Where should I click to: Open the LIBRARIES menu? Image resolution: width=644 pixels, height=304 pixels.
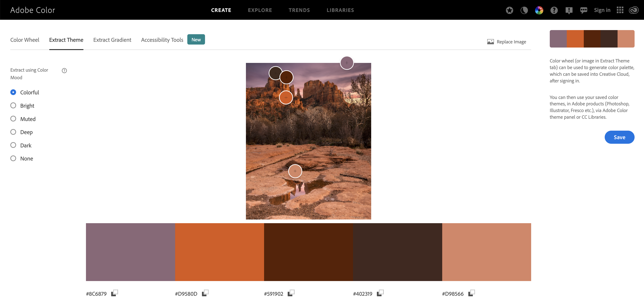[x=340, y=10]
